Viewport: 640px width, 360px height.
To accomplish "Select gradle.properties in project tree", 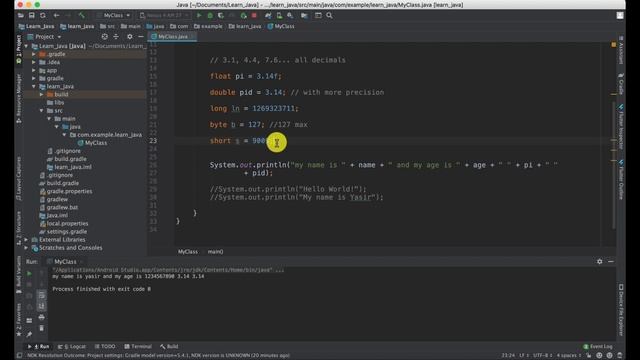I will point(66,191).
